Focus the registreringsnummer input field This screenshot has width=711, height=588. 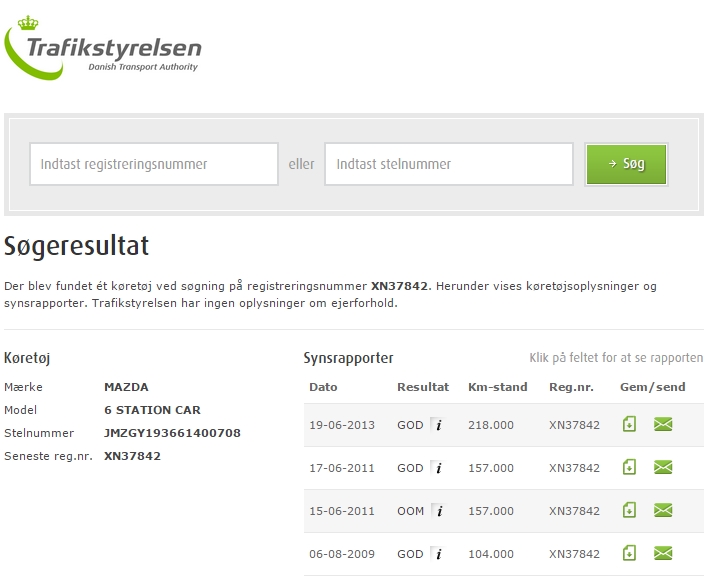[x=153, y=164]
